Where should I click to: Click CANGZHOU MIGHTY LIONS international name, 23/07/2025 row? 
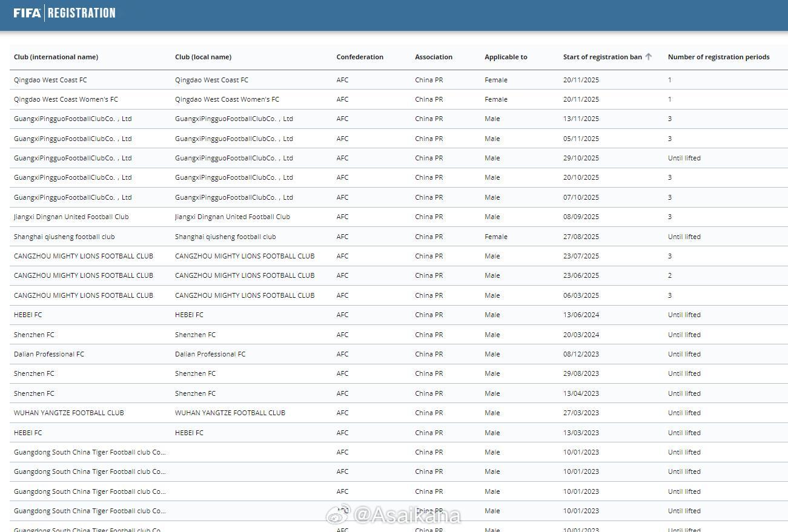[84, 256]
